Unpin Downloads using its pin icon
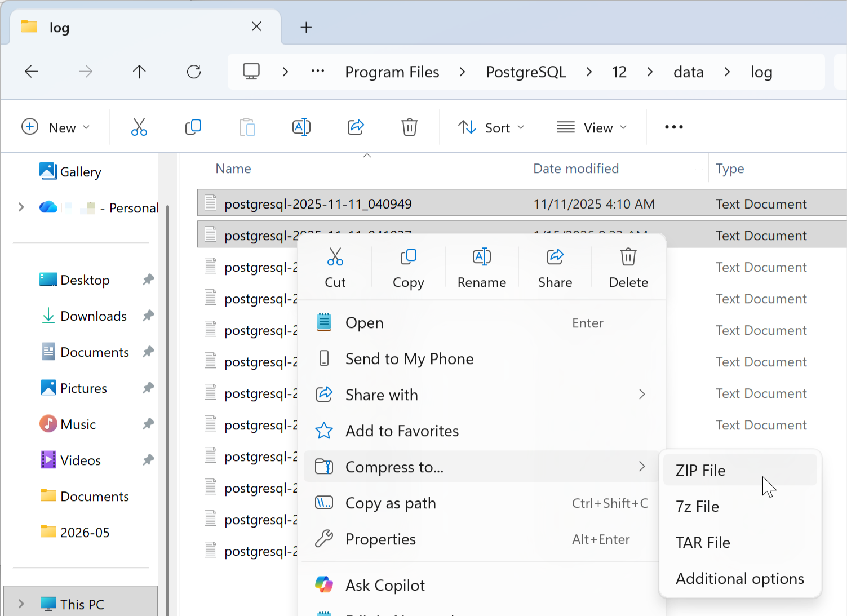The height and width of the screenshot is (616, 847). coord(148,315)
